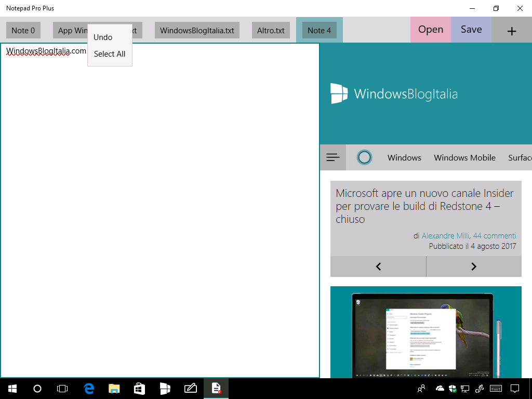The width and height of the screenshot is (532, 399).
Task: Open Microsoft Store from the taskbar
Action: click(139, 389)
